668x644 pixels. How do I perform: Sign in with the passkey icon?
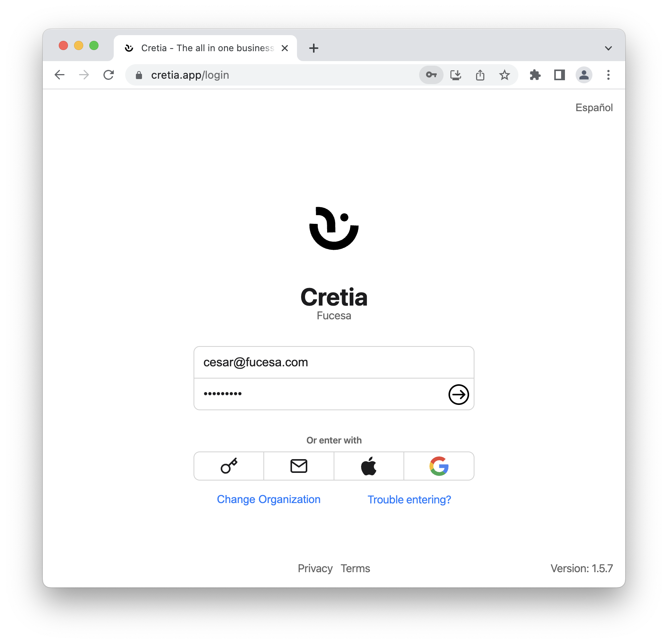[x=229, y=466]
